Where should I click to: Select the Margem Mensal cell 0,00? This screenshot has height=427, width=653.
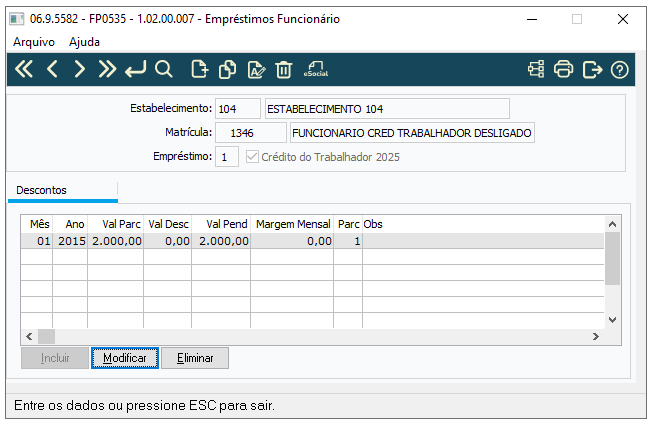pos(292,241)
